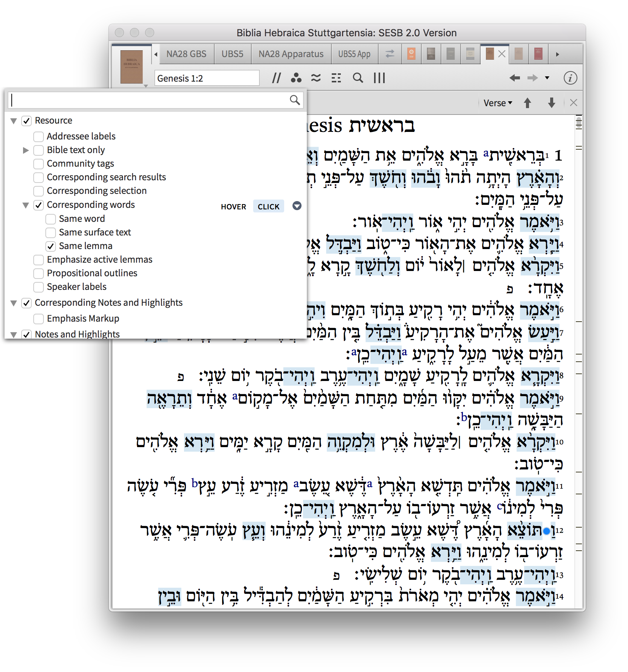Viewport: 628px width, 672px height.
Task: Click the toolbar magnifier search icon
Action: (358, 78)
